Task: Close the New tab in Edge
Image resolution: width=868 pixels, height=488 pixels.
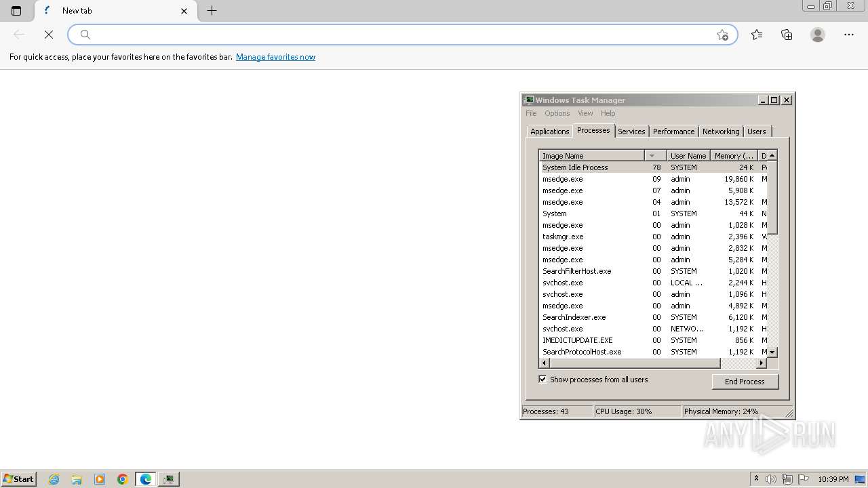Action: 184,11
